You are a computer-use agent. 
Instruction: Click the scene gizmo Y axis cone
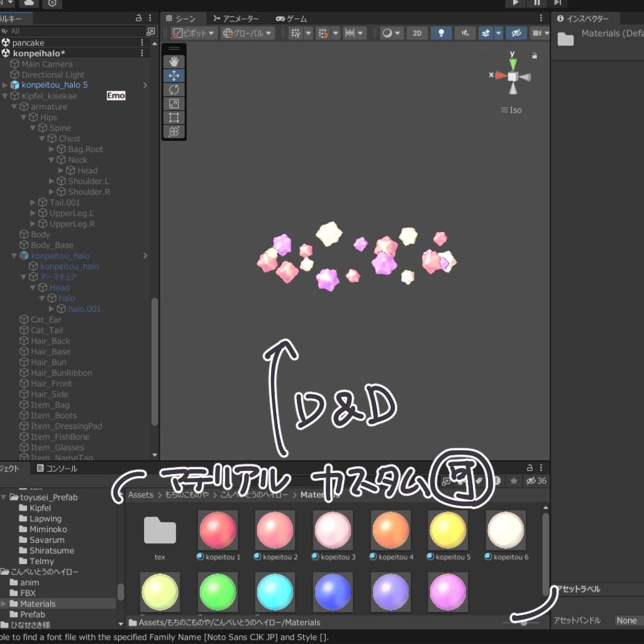pos(513,63)
